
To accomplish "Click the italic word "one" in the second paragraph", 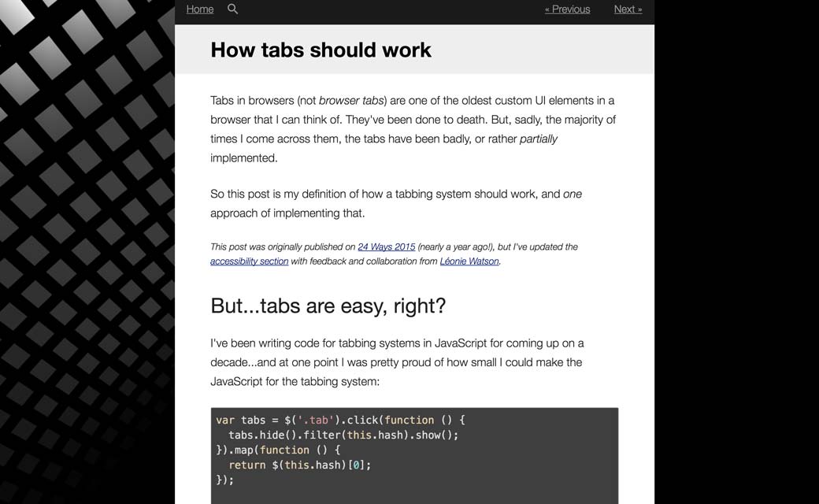I will tap(573, 194).
